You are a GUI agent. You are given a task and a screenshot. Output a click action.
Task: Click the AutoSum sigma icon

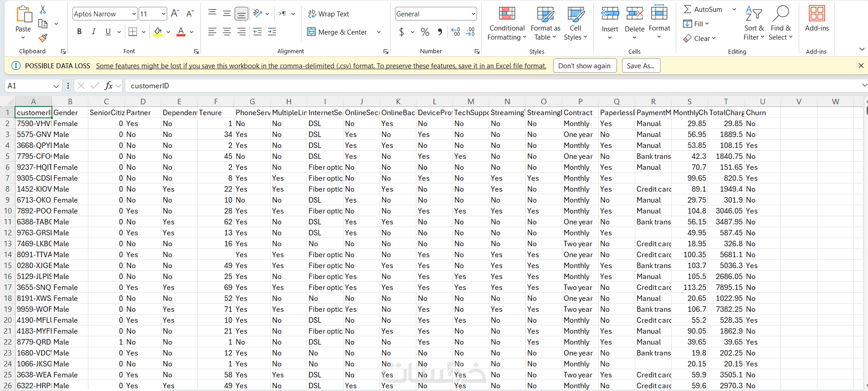(x=688, y=9)
